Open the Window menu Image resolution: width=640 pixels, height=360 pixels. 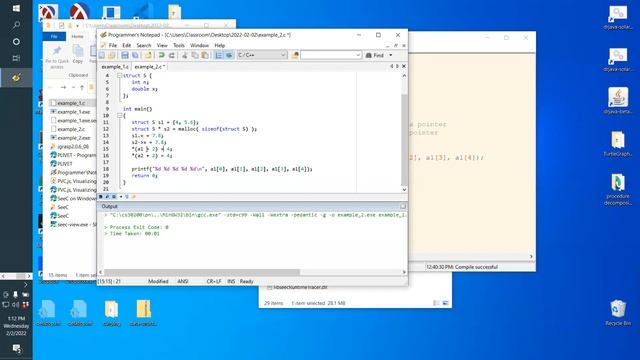tap(199, 45)
